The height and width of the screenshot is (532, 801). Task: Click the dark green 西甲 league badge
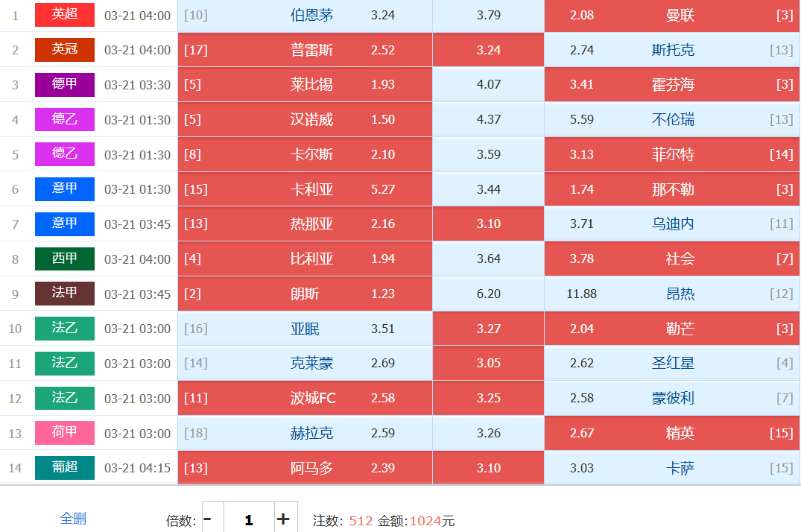click(65, 259)
